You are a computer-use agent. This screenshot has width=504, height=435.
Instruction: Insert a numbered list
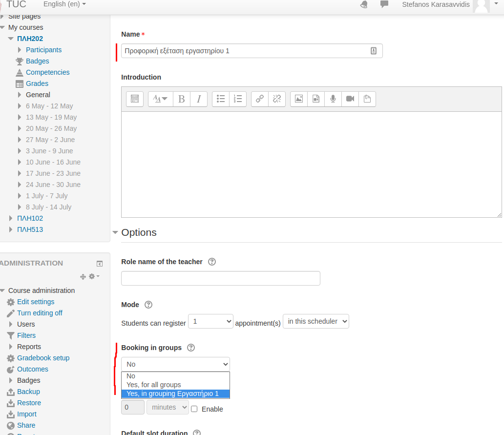click(x=238, y=99)
